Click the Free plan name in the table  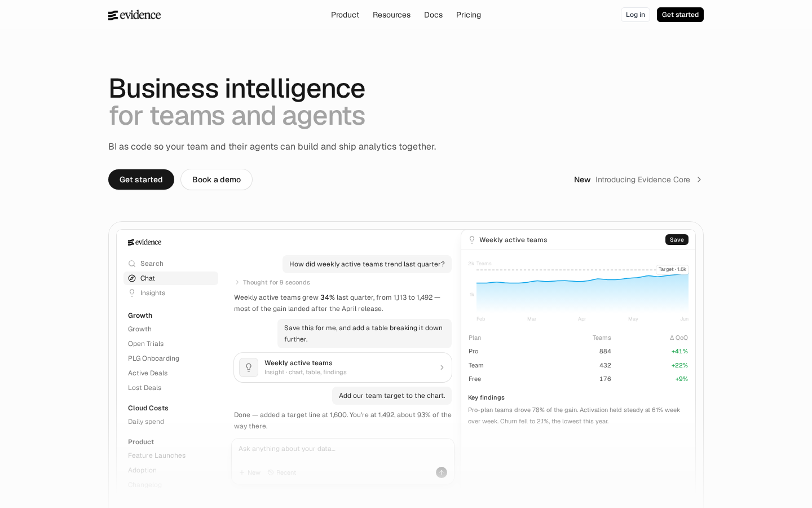[x=475, y=379]
